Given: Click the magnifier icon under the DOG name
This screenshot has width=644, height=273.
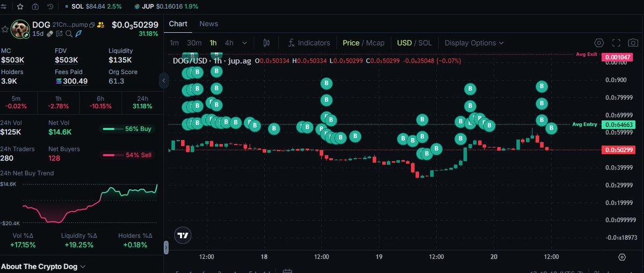Looking at the screenshot, I should [x=69, y=34].
